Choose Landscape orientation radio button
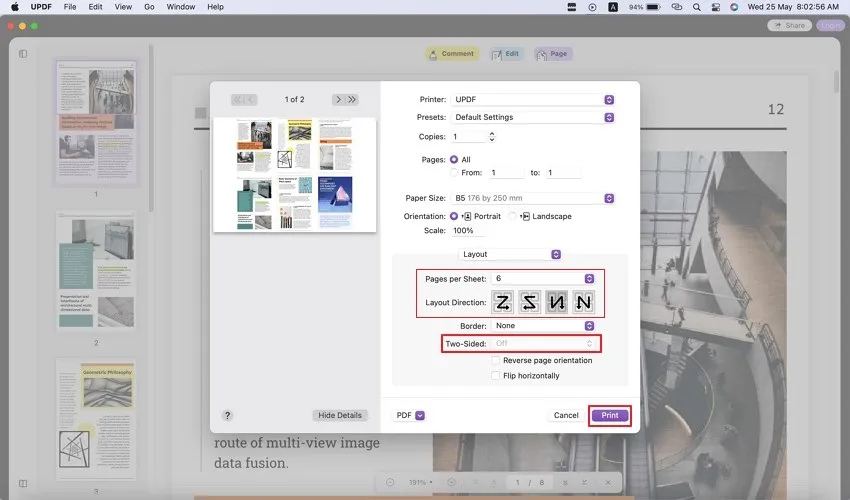 [512, 216]
